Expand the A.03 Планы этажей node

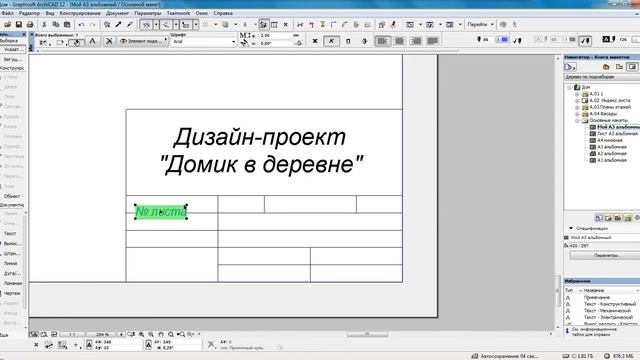(577, 107)
